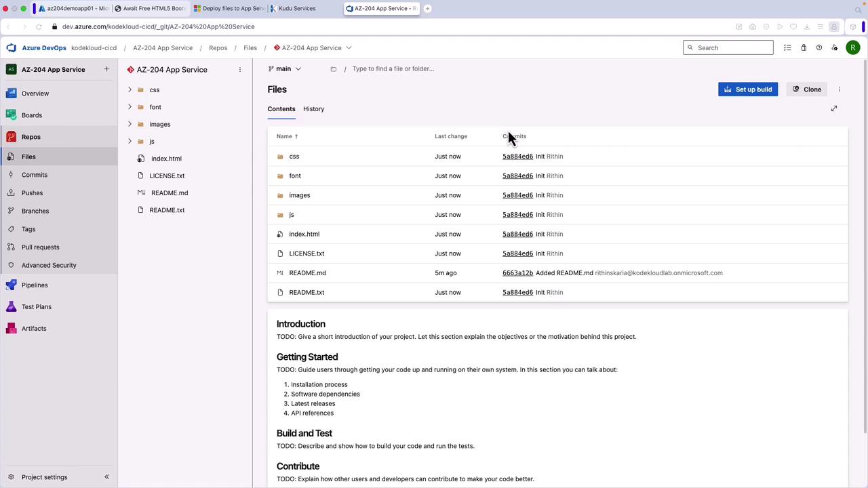The height and width of the screenshot is (488, 868).
Task: Open the Files breadcrumb link
Action: (250, 48)
